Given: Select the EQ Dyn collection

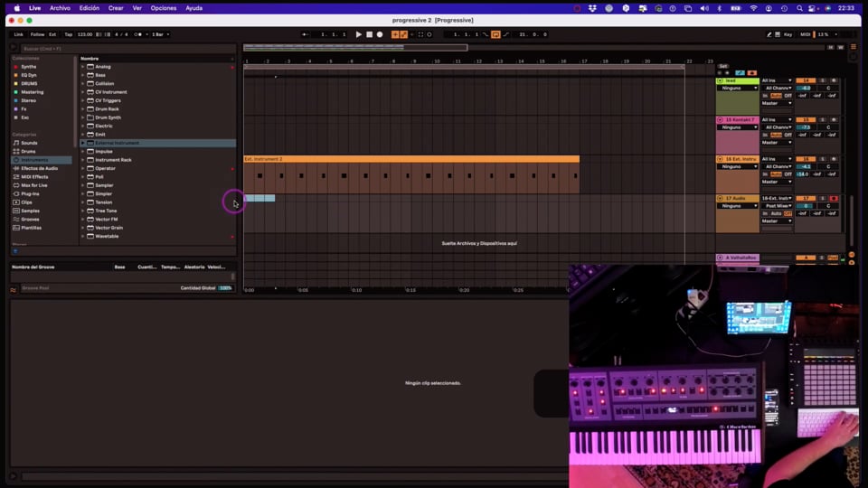Looking at the screenshot, I should click(x=28, y=75).
